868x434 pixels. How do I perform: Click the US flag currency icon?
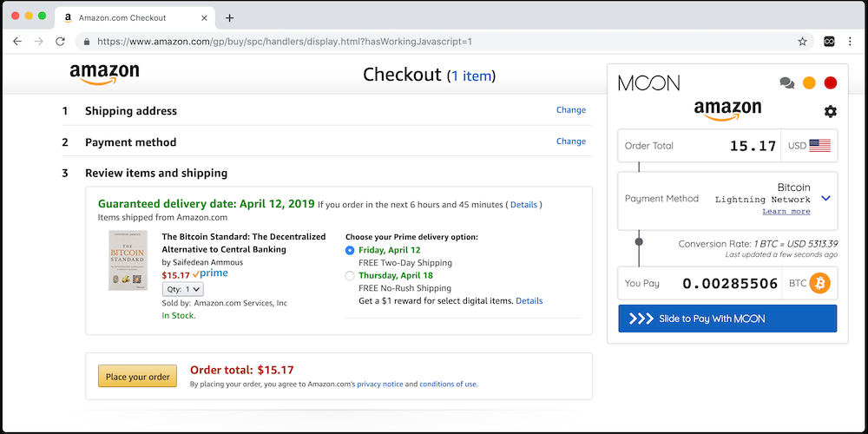[819, 146]
